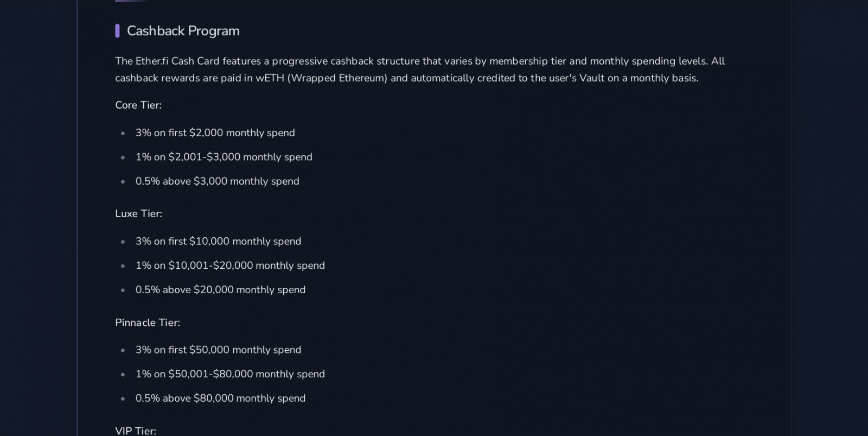The height and width of the screenshot is (436, 868).
Task: Click "0.5% above $20,000 monthly spend"
Action: (x=220, y=290)
